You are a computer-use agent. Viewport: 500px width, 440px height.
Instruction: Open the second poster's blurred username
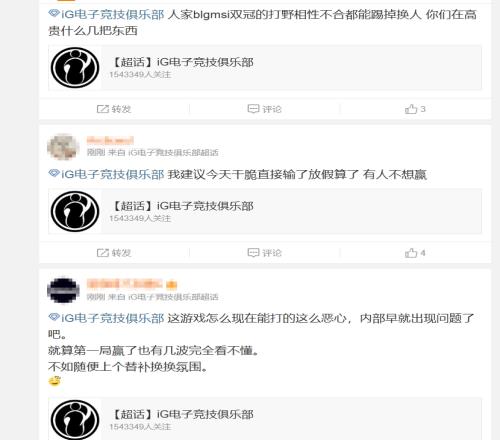(110, 141)
